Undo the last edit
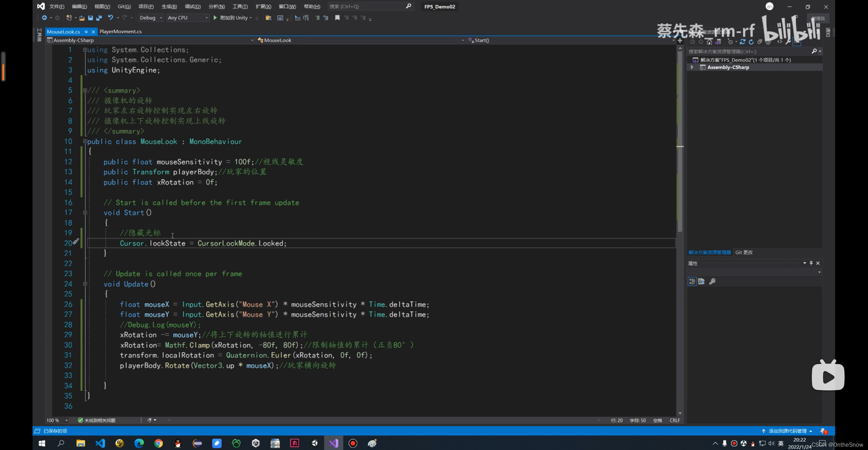 [x=111, y=18]
